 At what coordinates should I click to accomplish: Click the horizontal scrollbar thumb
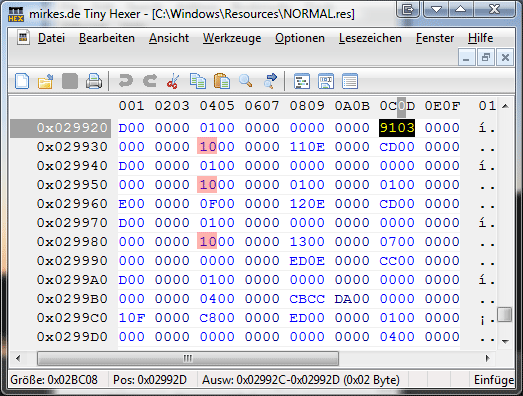pyautogui.click(x=188, y=358)
